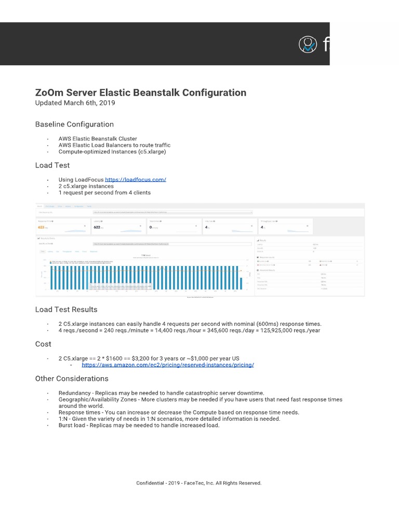Click the '2 C5.xlarge == 2 * $1600' line
This screenshot has height=532, width=399.
click(149, 358)
